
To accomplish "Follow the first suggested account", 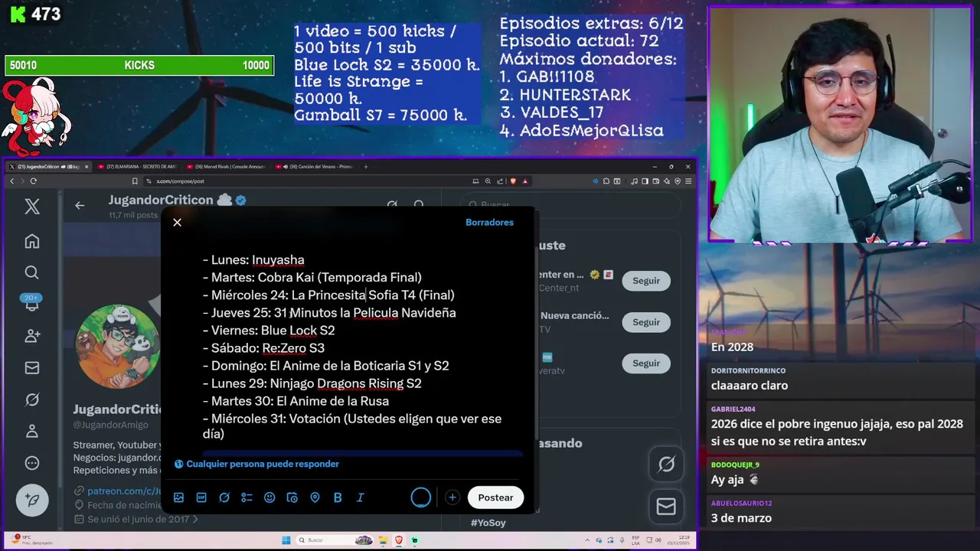I will 646,281.
